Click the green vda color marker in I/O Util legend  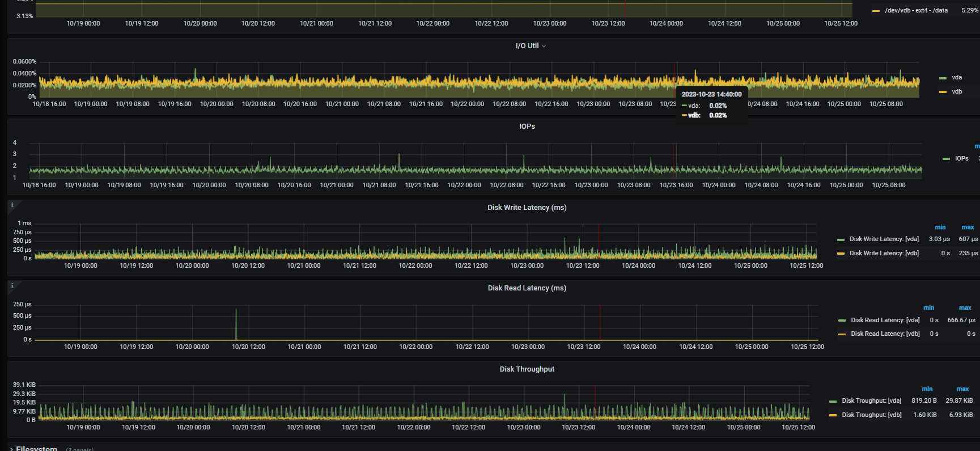pos(943,78)
